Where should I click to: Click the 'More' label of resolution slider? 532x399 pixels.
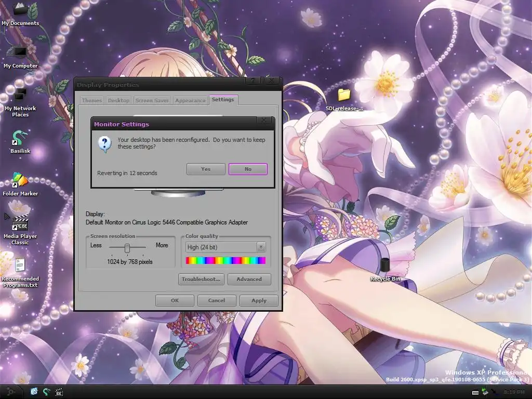(162, 245)
